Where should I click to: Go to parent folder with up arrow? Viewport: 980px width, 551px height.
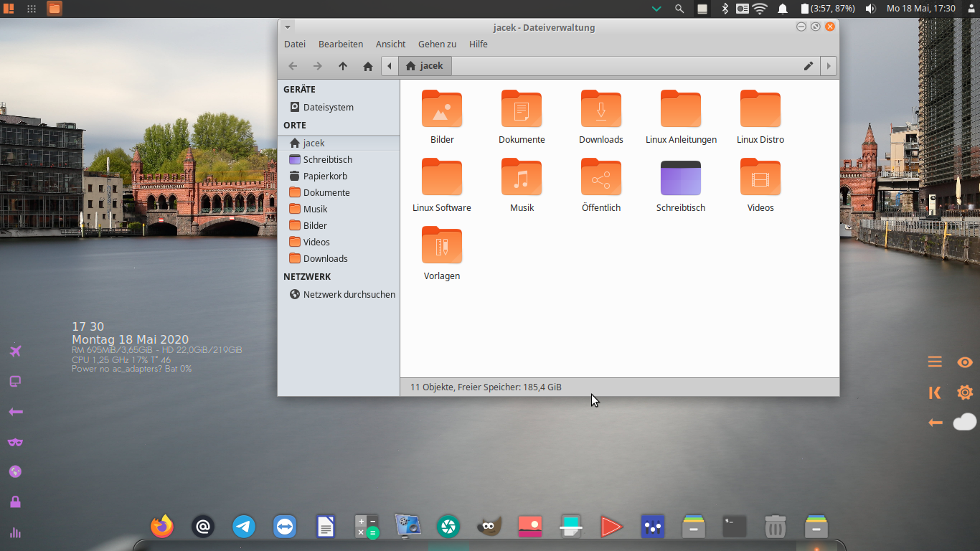(343, 66)
